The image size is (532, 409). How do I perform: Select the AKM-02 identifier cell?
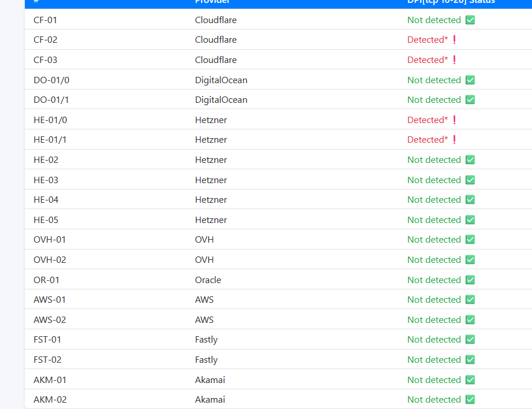coord(50,400)
